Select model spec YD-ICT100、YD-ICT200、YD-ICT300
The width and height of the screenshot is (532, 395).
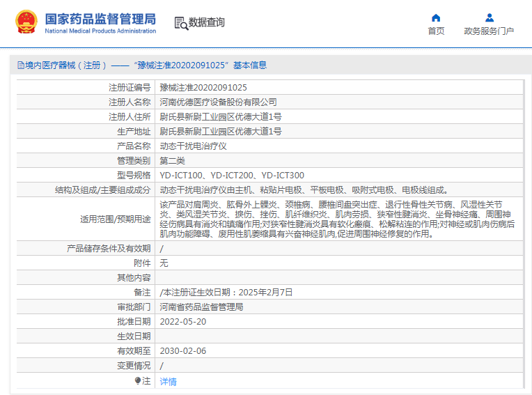tap(232, 175)
